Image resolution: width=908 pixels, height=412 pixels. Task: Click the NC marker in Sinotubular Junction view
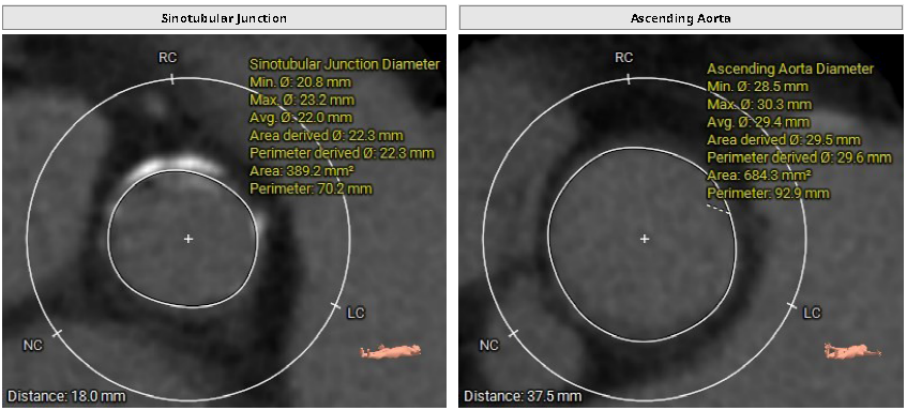(x=32, y=346)
